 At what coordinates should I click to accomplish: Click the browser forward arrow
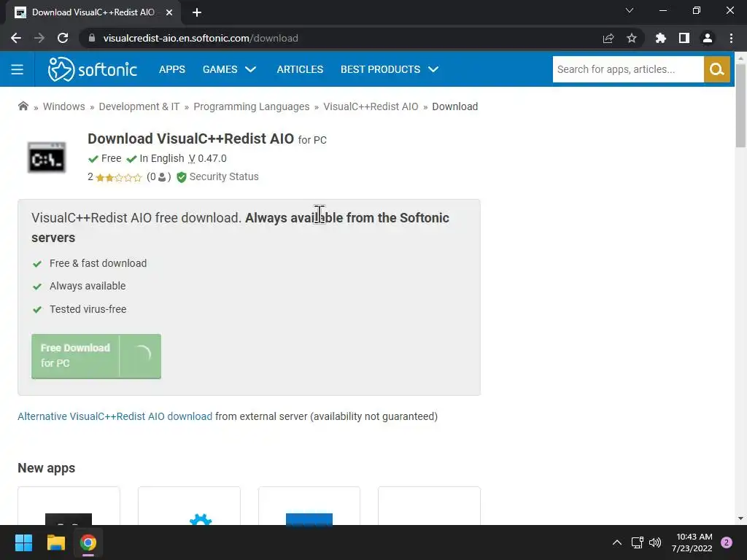[39, 38]
